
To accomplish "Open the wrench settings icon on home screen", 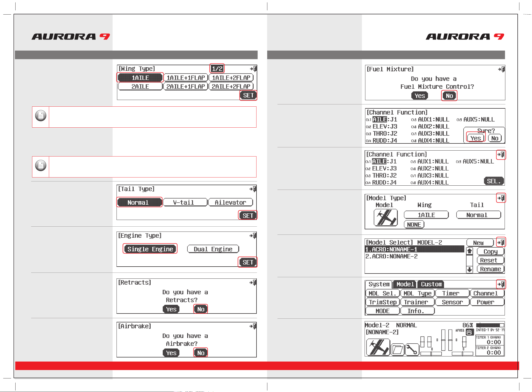I will pyautogui.click(x=412, y=350).
